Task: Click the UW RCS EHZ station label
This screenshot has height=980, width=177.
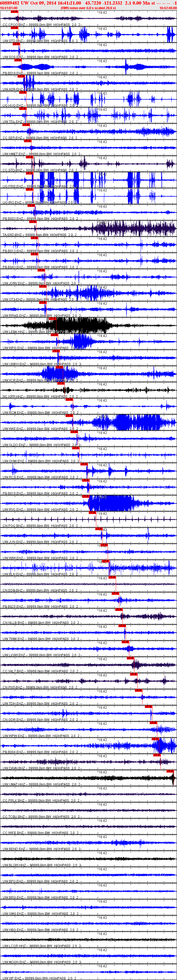Action: click(x=40, y=477)
